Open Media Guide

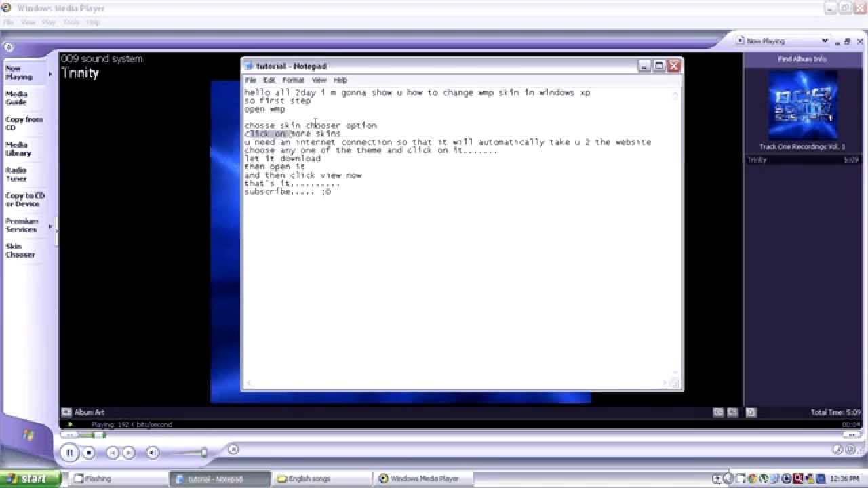pos(17,98)
